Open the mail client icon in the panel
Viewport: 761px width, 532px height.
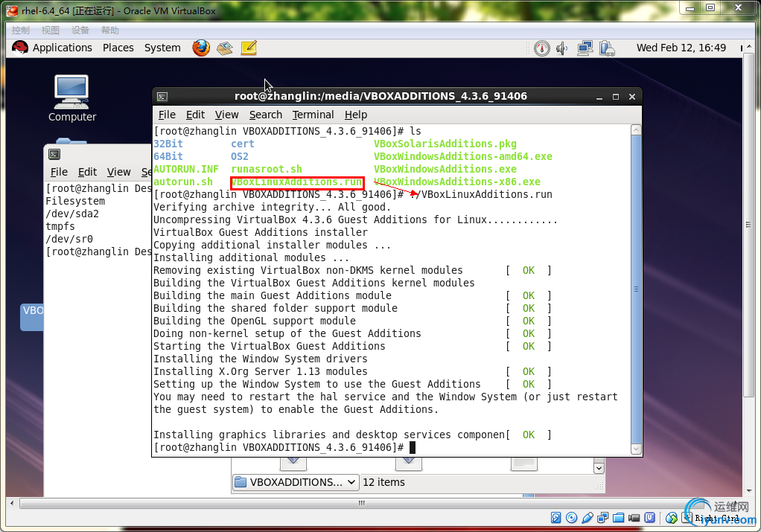coord(225,48)
